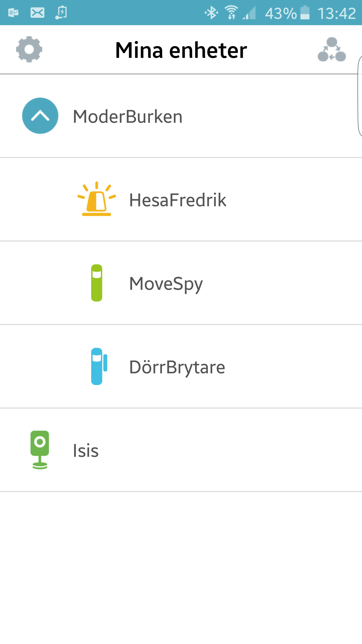Open settings via the gear icon
Screen dimensions: 362x644
coord(29,49)
